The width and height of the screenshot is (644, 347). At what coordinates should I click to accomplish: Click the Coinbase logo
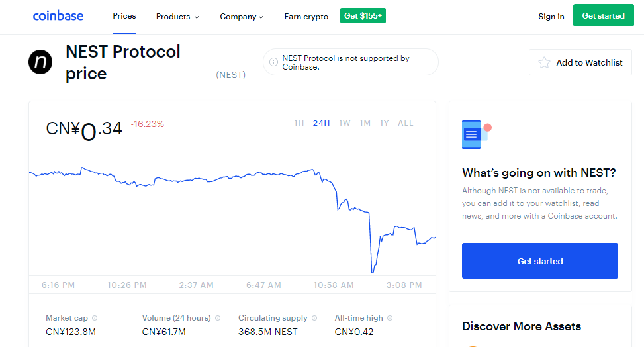(58, 16)
